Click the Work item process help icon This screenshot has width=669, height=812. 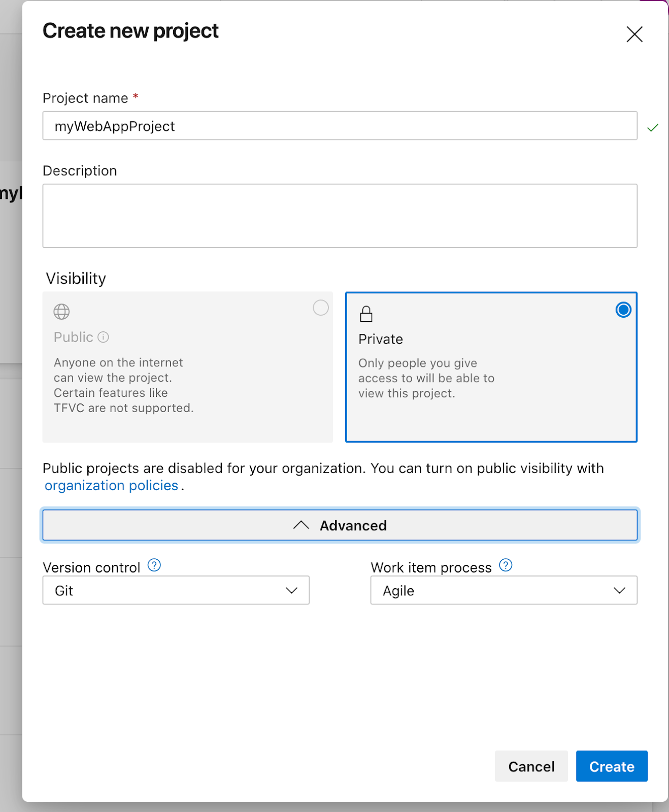[x=506, y=565]
